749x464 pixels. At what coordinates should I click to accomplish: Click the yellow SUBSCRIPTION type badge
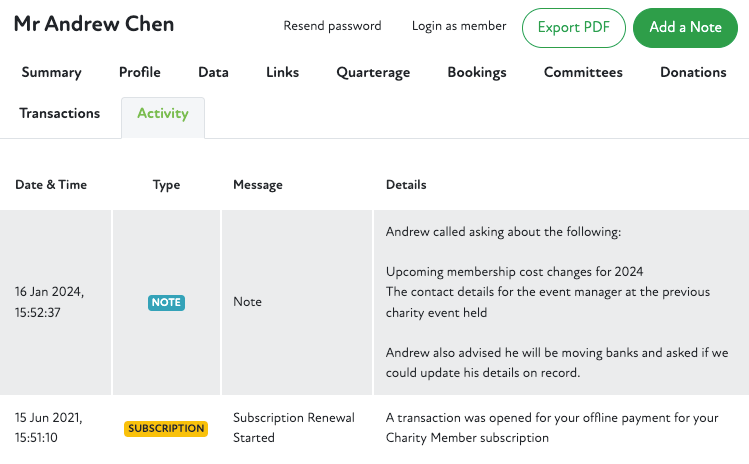pyautogui.click(x=166, y=428)
